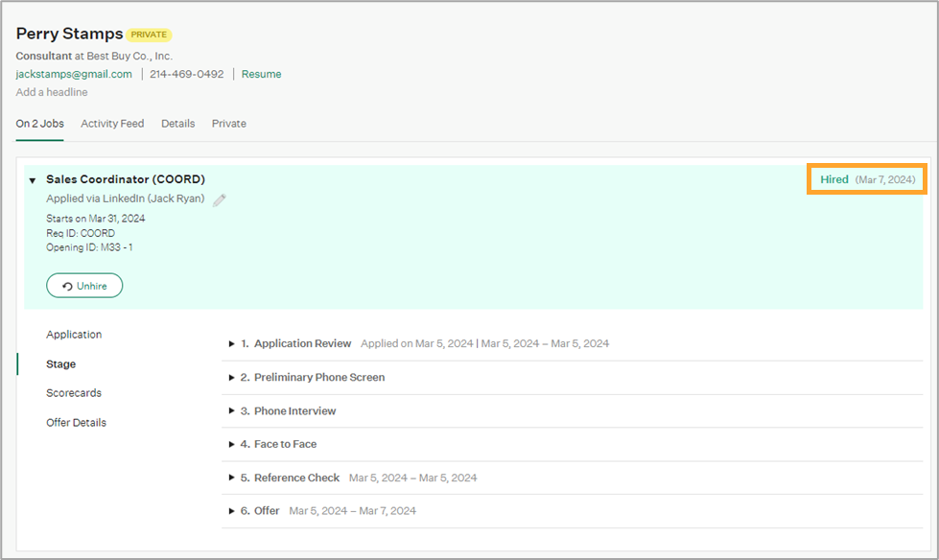The image size is (939, 560).
Task: Click the pencil edit icon beside source
Action: coord(220,199)
